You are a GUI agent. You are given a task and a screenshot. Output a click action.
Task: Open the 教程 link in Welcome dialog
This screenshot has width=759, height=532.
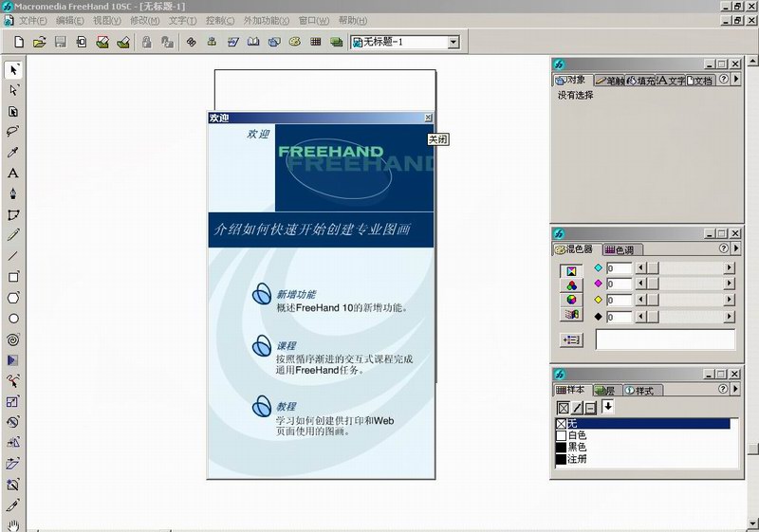[x=287, y=406]
